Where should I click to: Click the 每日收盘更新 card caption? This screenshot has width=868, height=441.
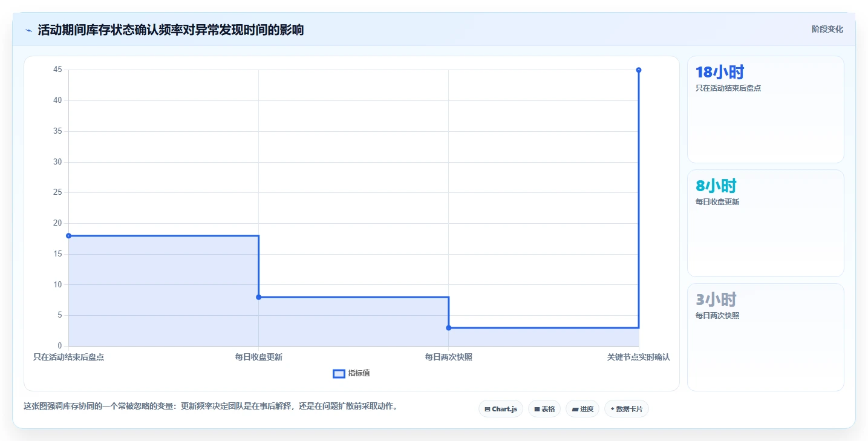(x=717, y=201)
